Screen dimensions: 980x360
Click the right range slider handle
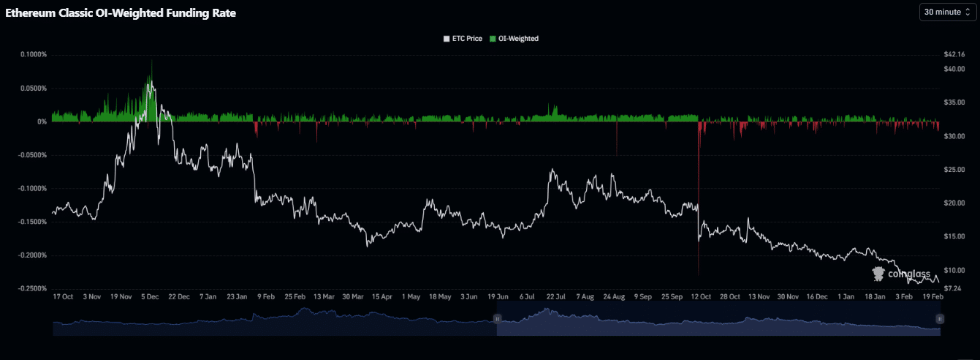point(940,319)
